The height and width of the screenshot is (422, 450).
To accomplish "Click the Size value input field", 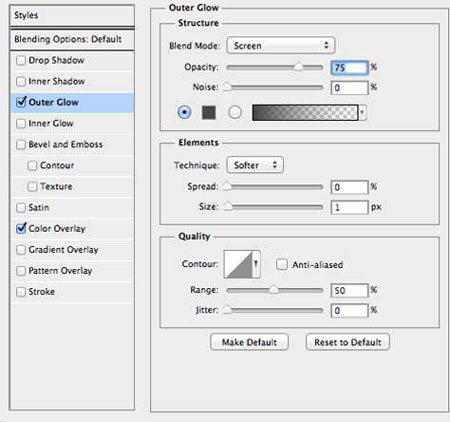I will point(349,207).
